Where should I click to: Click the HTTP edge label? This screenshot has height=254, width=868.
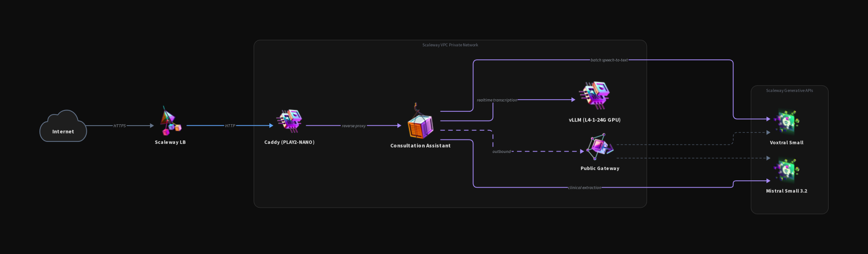coord(230,126)
